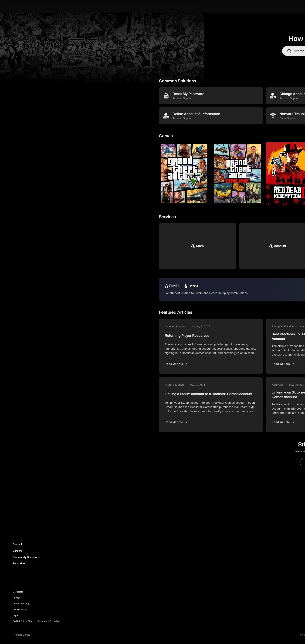Open the Grand Theft Auto Online cover
The height and width of the screenshot is (644, 305).
point(237,174)
